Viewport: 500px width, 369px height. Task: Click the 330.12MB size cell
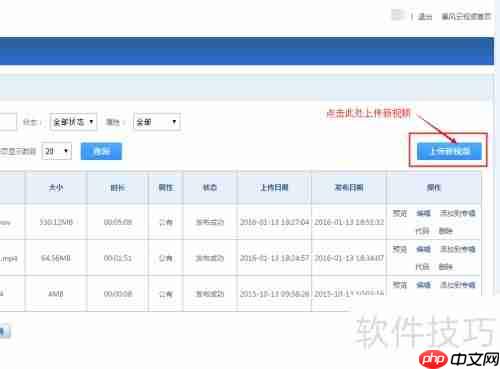click(56, 222)
